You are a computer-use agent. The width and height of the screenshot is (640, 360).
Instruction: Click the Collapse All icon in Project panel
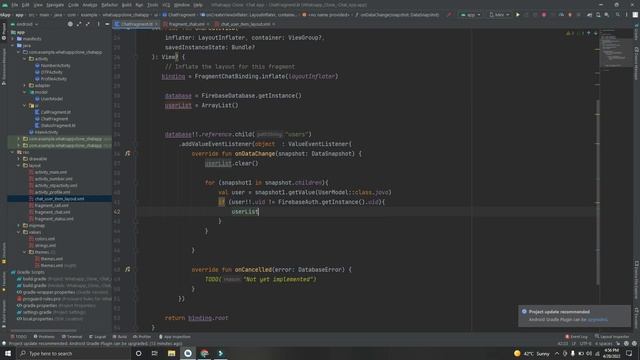coord(88,24)
